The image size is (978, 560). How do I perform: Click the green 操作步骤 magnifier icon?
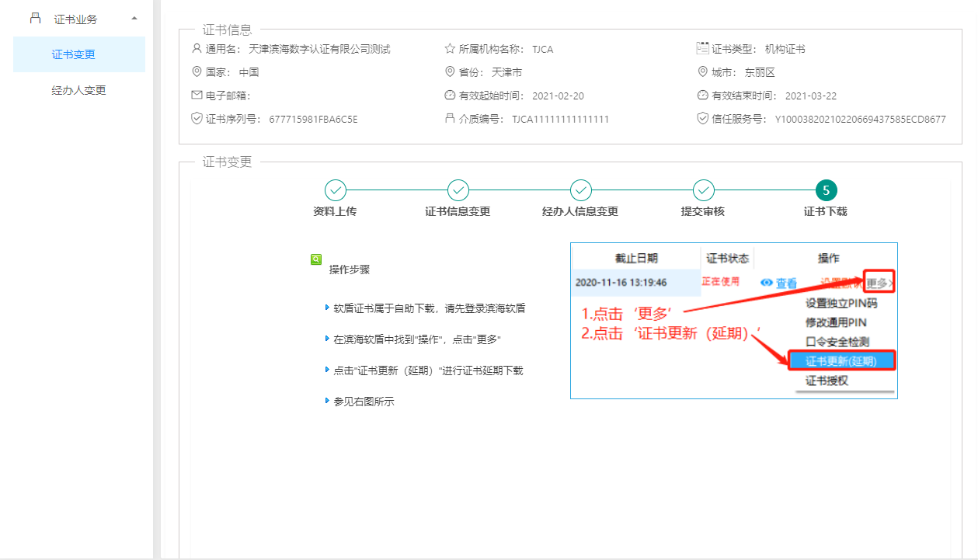point(316,260)
